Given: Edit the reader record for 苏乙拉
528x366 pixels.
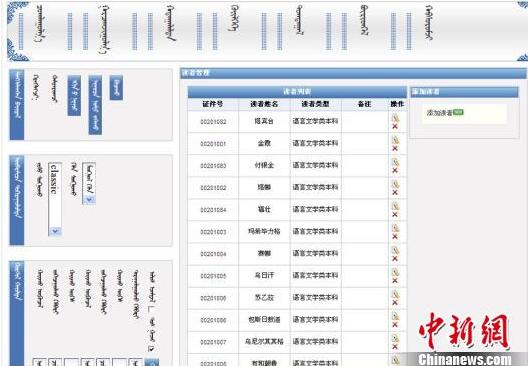Looking at the screenshot, I should [395, 294].
